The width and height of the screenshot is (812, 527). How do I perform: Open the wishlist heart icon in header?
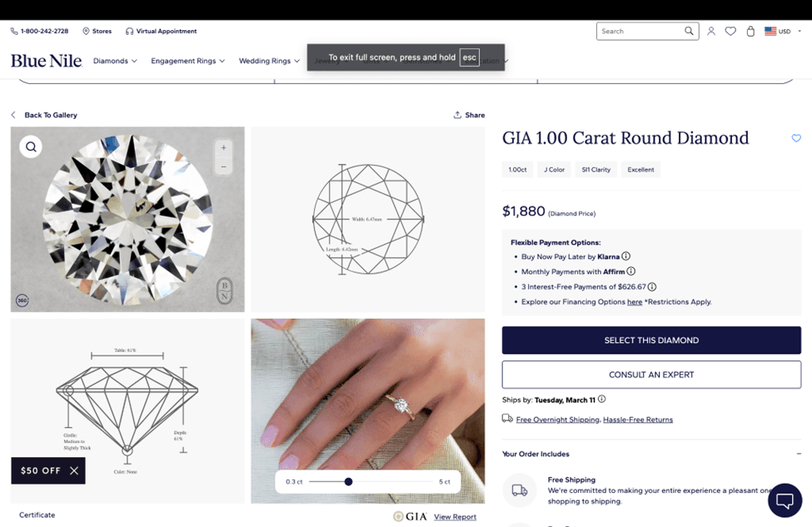pyautogui.click(x=730, y=31)
